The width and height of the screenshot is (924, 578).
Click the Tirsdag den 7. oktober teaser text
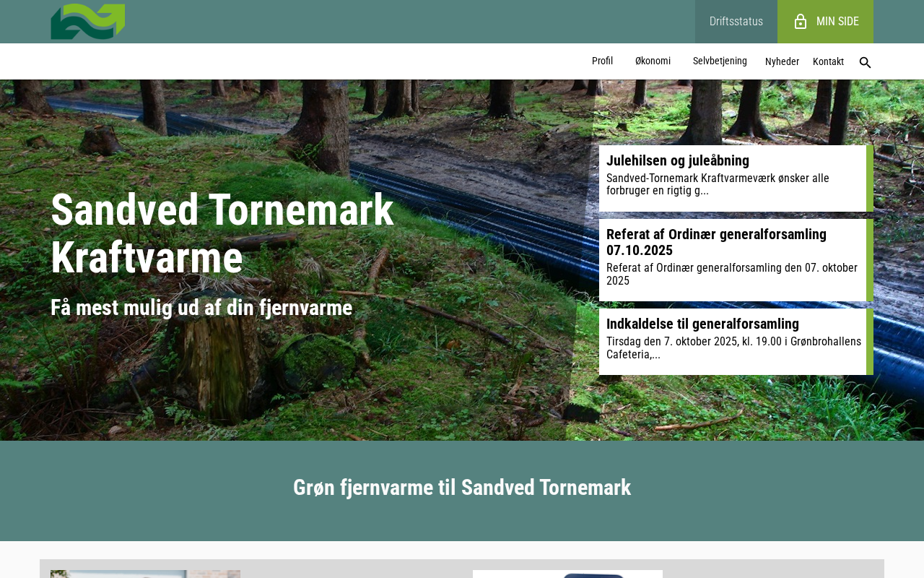click(733, 348)
